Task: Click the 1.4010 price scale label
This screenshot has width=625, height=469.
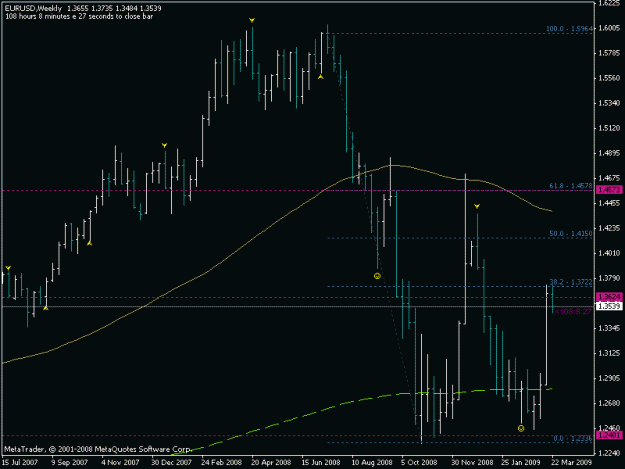Action: [x=609, y=253]
